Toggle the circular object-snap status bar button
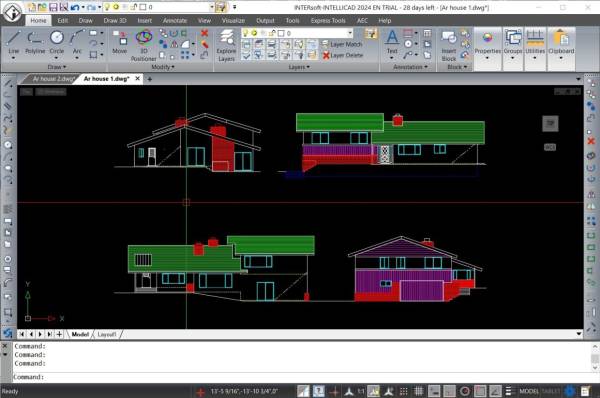Viewport: 600px width, 398px height. pyautogui.click(x=465, y=391)
